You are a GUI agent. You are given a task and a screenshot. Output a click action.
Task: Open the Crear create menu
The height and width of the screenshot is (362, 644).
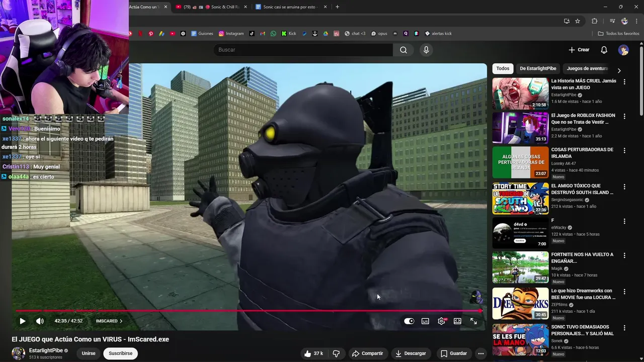tap(579, 50)
